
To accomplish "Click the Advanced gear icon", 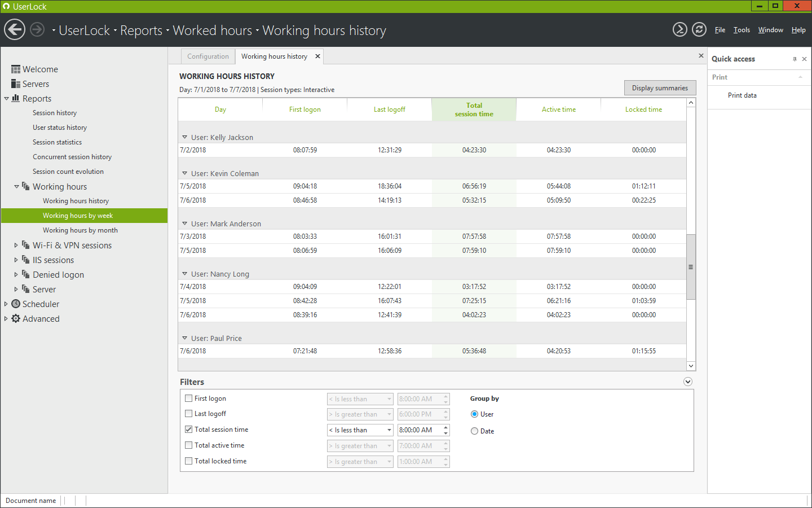I will tap(16, 318).
